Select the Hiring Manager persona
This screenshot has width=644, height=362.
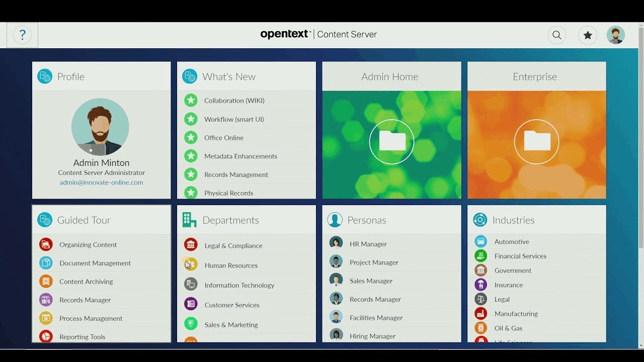click(372, 336)
